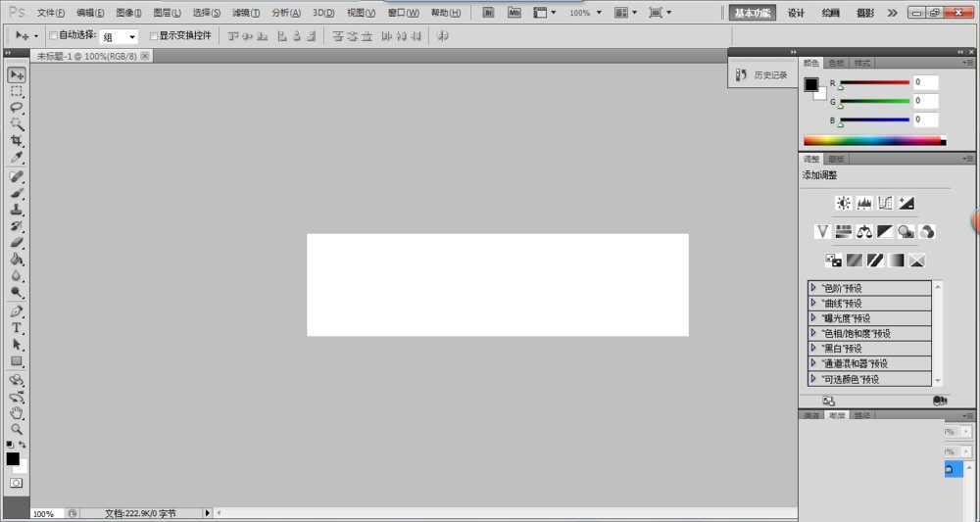Pick the Rectangular Marquee tool
This screenshot has height=522, width=980.
click(x=17, y=91)
